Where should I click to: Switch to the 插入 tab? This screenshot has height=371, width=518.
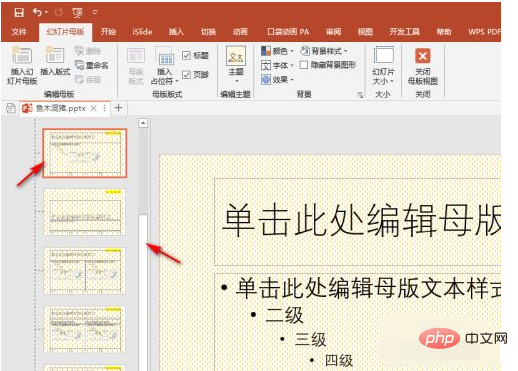pos(176,32)
